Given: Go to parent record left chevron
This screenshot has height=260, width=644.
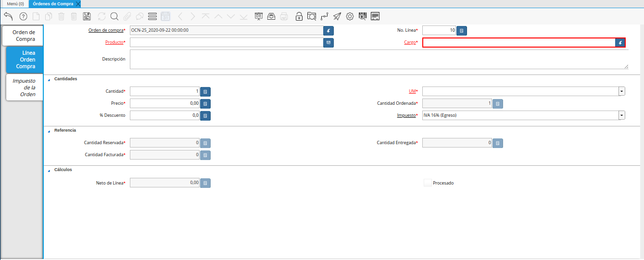Looking at the screenshot, I should (x=180, y=16).
